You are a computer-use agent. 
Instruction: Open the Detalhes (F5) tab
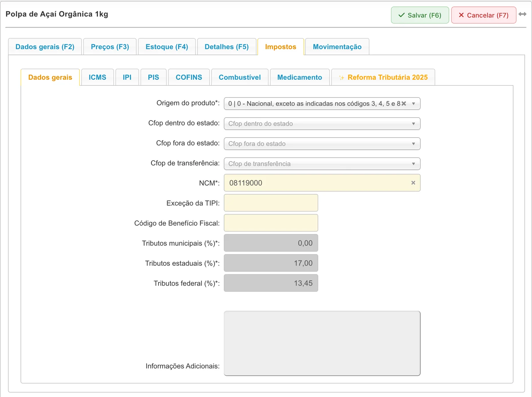point(227,47)
